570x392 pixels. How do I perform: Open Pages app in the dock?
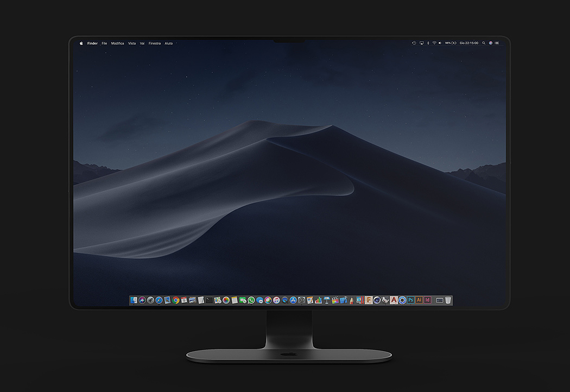pos(310,300)
